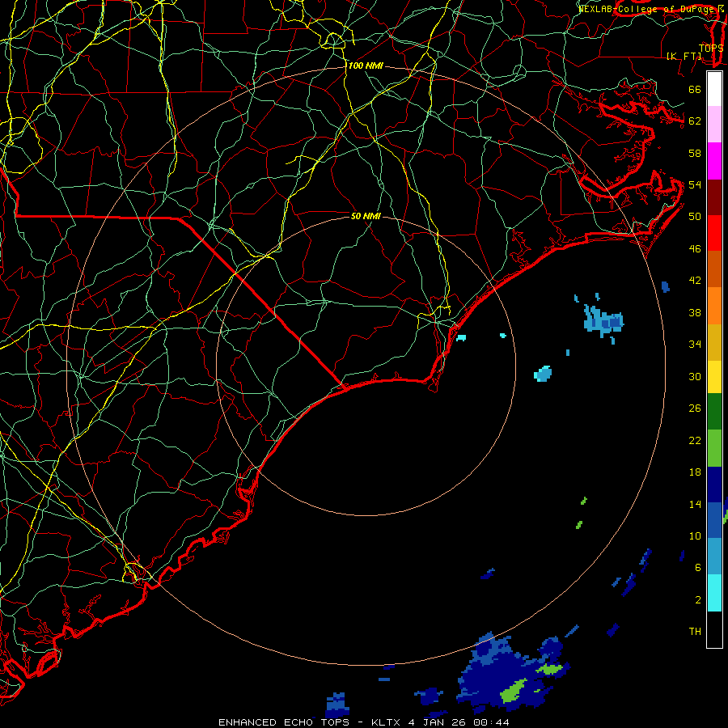The image size is (728, 728).
Task: Click the '42' legend value label
Action: click(x=695, y=281)
